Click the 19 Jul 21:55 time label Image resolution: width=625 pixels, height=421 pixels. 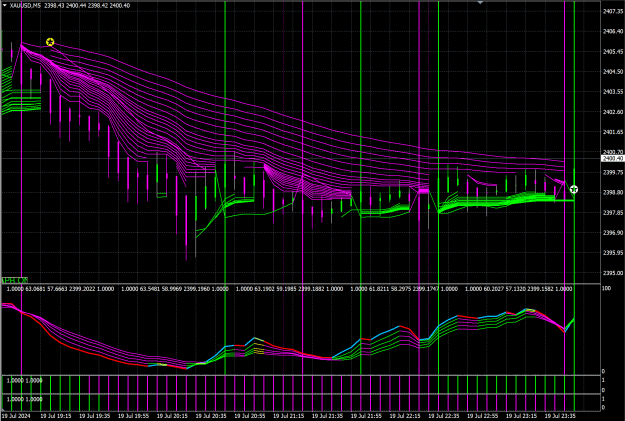click(x=366, y=416)
